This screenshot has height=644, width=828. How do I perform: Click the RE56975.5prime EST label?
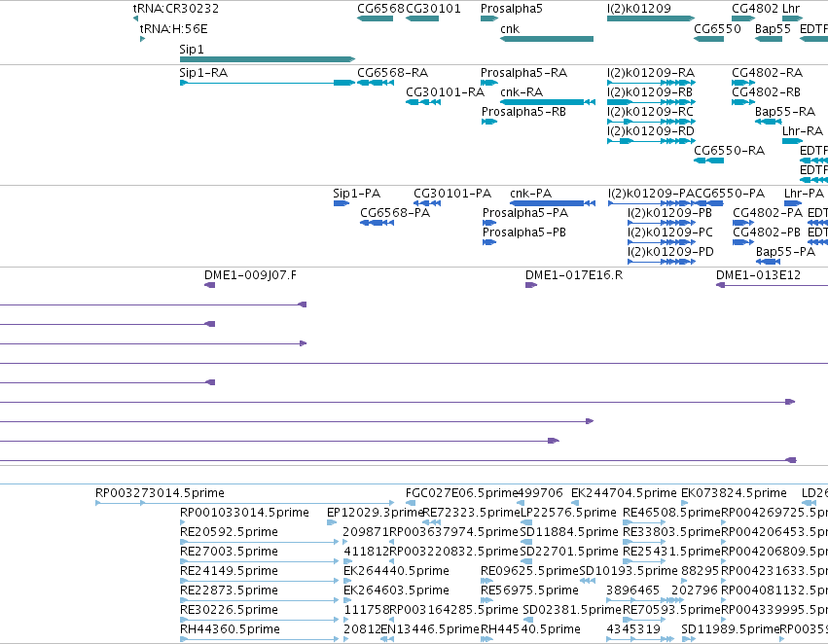(529, 590)
